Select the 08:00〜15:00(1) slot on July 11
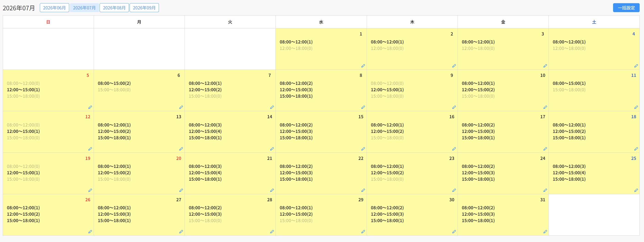644x242 pixels. coord(569,83)
